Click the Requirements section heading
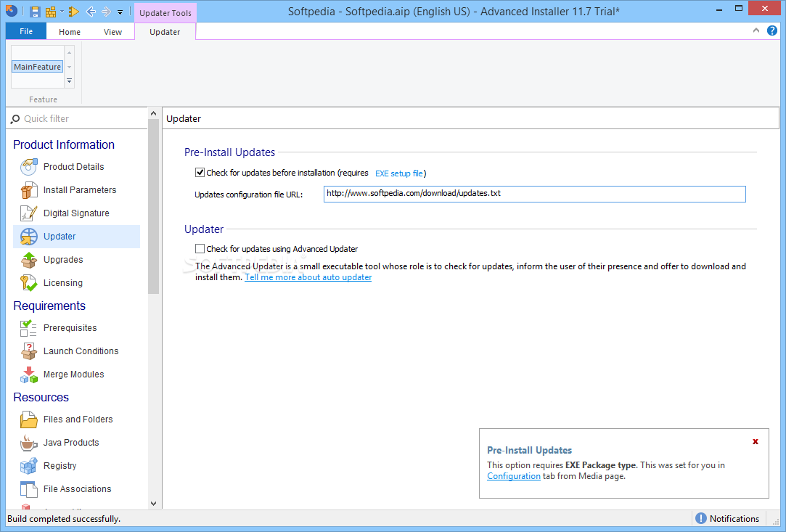The image size is (786, 532). (x=49, y=306)
